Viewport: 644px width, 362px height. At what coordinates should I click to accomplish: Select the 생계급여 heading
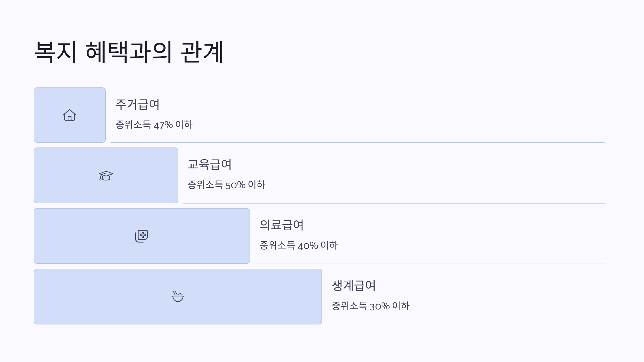pyautogui.click(x=354, y=286)
